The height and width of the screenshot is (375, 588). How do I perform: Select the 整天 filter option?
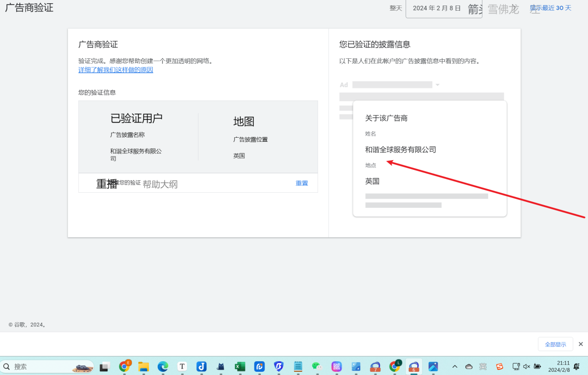tap(396, 8)
